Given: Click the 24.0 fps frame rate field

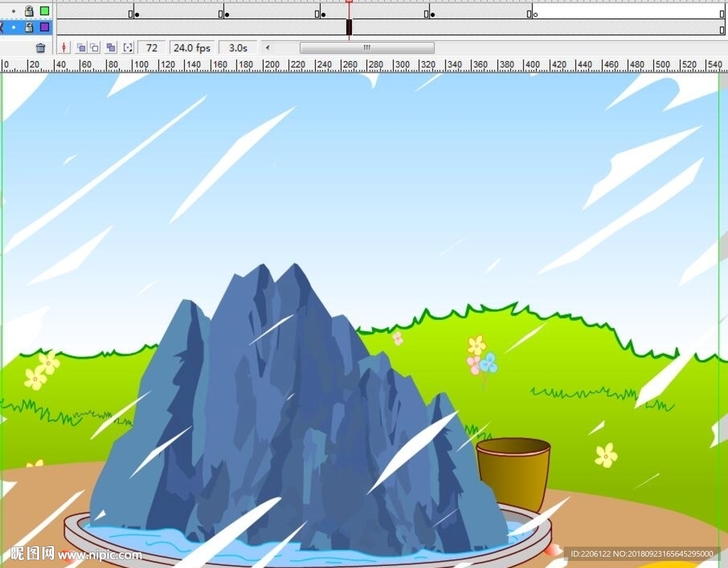Looking at the screenshot, I should click(x=192, y=48).
